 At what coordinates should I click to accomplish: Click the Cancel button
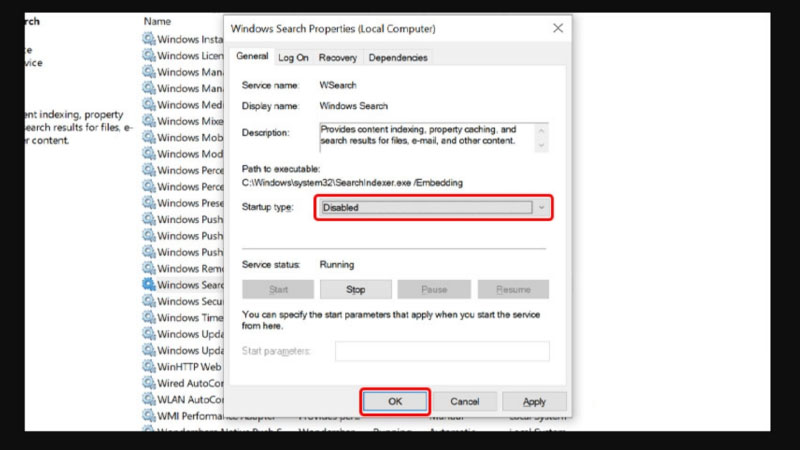465,401
